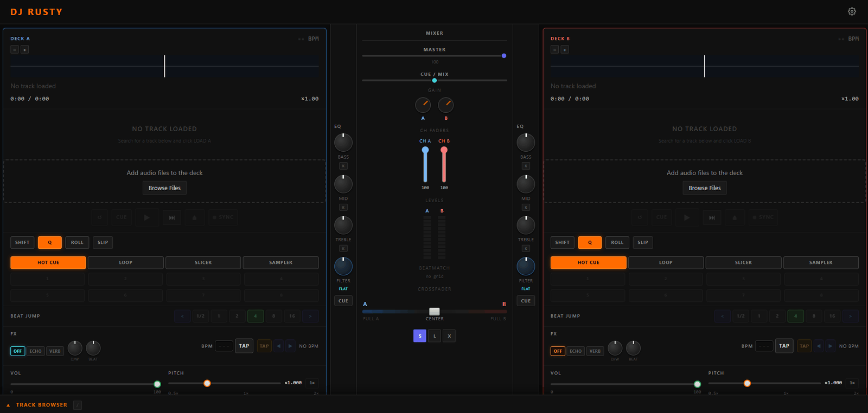Click Deck A beat jump back arrow

pyautogui.click(x=182, y=316)
